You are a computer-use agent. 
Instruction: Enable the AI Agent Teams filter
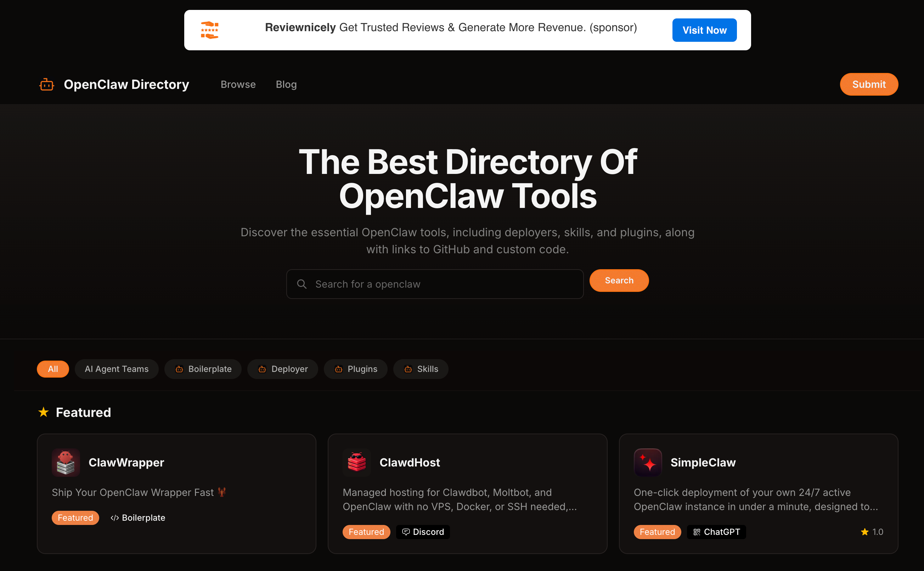coord(117,369)
